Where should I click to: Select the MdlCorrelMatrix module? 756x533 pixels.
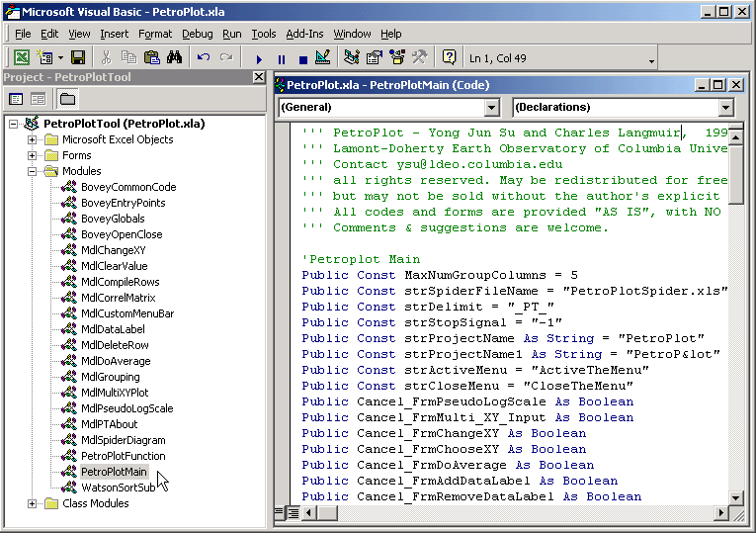pos(119,298)
